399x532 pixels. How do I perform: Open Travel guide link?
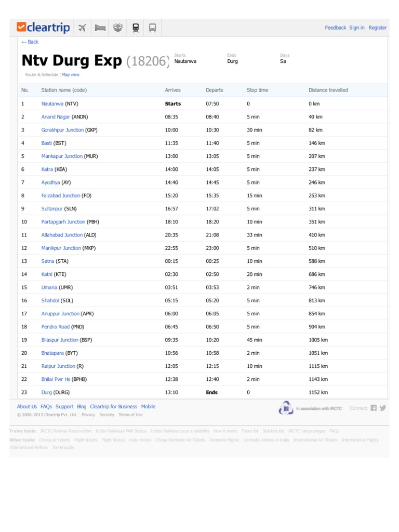point(63,447)
